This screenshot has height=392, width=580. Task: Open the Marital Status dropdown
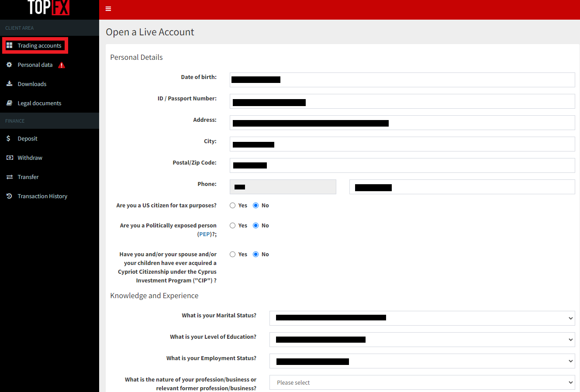tap(422, 318)
